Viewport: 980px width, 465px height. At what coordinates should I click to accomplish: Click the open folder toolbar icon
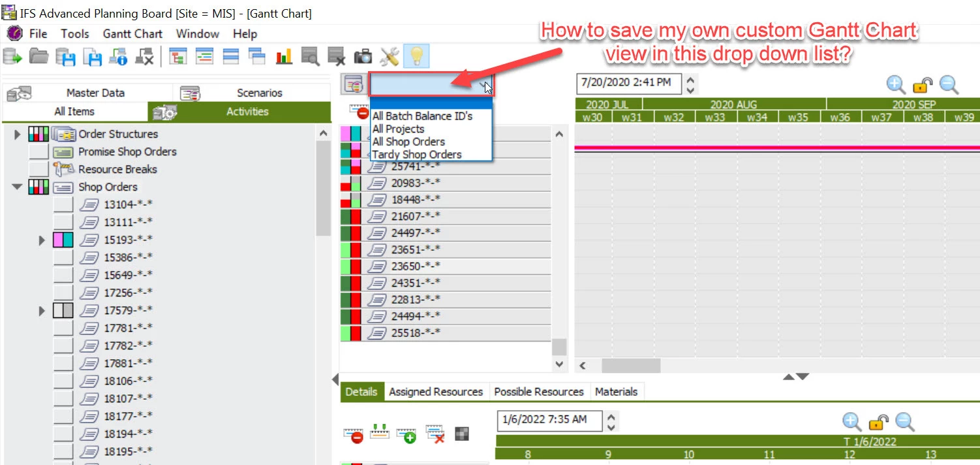click(x=38, y=57)
